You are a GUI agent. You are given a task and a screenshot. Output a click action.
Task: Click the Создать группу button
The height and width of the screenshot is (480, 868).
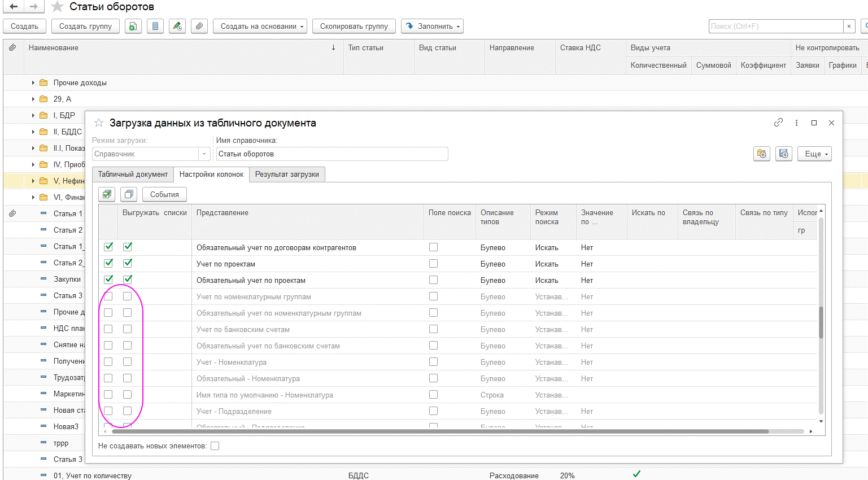pyautogui.click(x=85, y=26)
